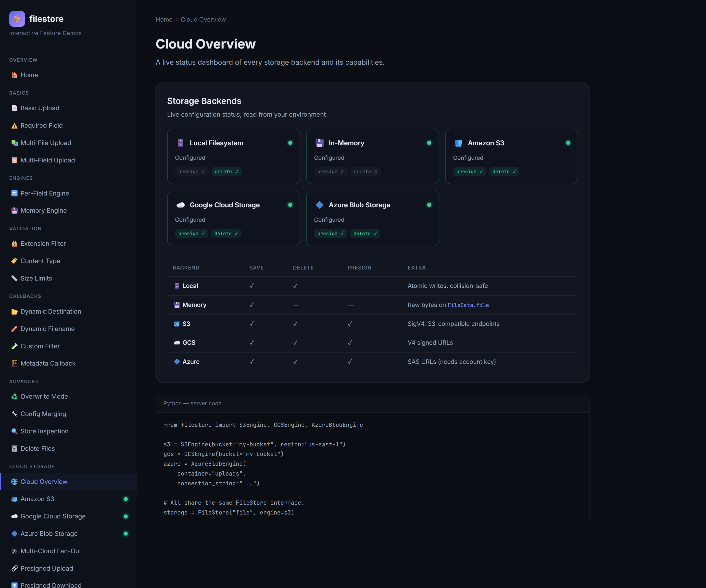Click 'Python — server code' block header
The width and height of the screenshot is (706, 588).
[373, 403]
